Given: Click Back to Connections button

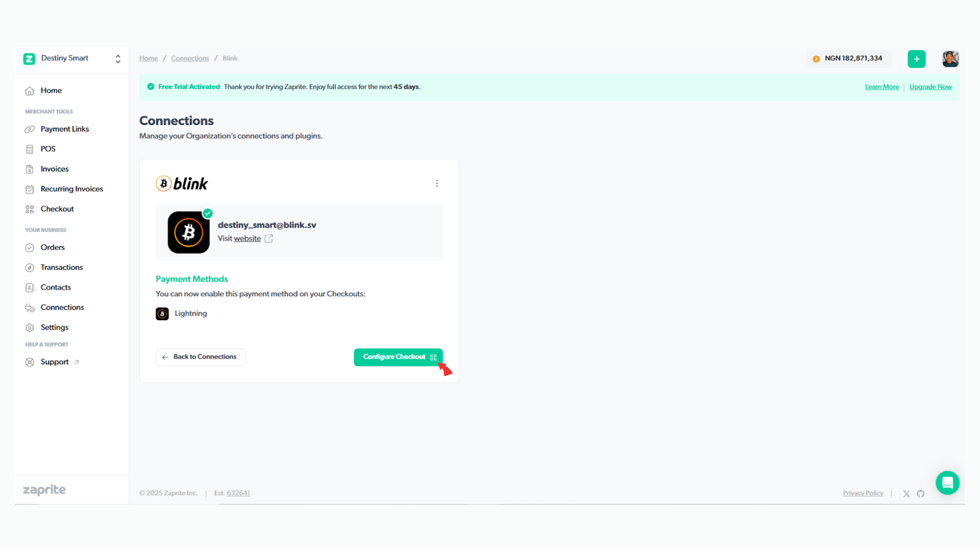Looking at the screenshot, I should [x=200, y=357].
